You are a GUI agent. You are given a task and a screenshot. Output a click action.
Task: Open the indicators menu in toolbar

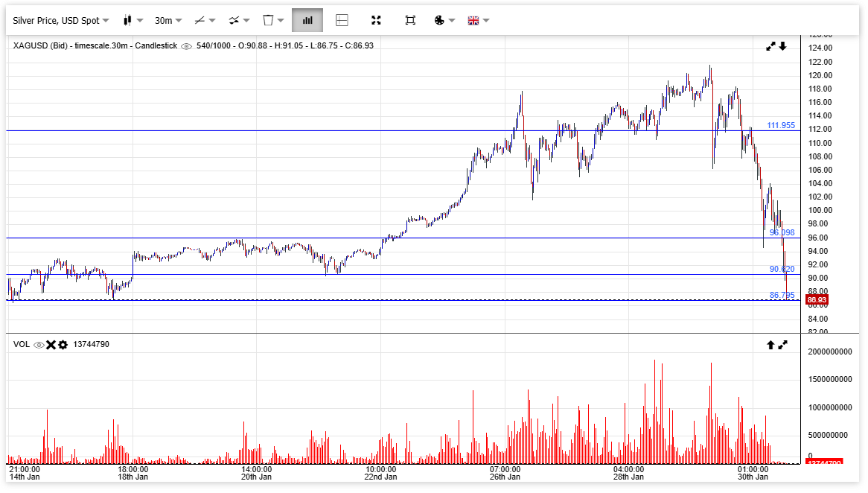point(240,20)
